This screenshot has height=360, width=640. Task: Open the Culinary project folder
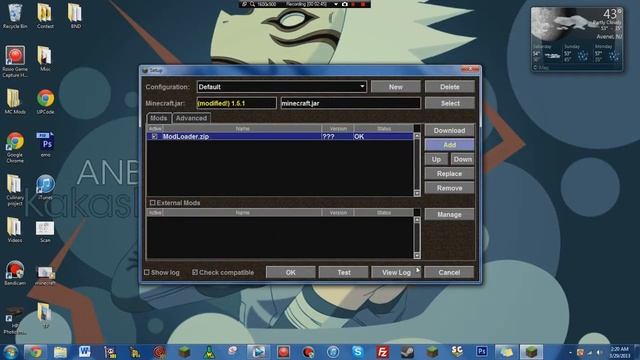point(15,190)
